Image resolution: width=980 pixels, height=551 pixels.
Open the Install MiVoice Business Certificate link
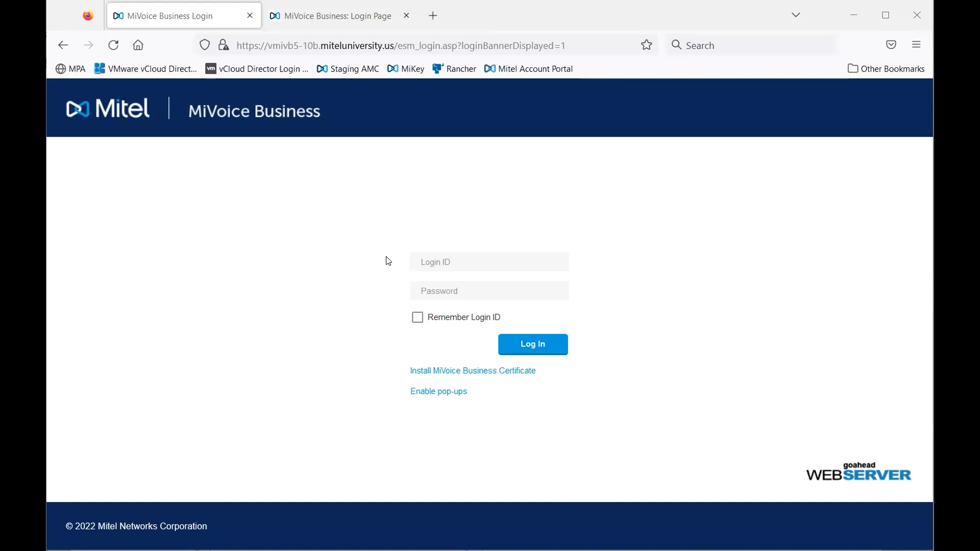[473, 370]
